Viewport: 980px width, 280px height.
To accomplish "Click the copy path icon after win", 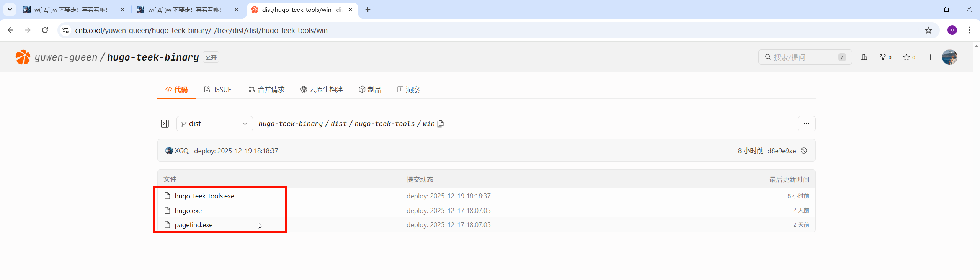I will tap(441, 124).
